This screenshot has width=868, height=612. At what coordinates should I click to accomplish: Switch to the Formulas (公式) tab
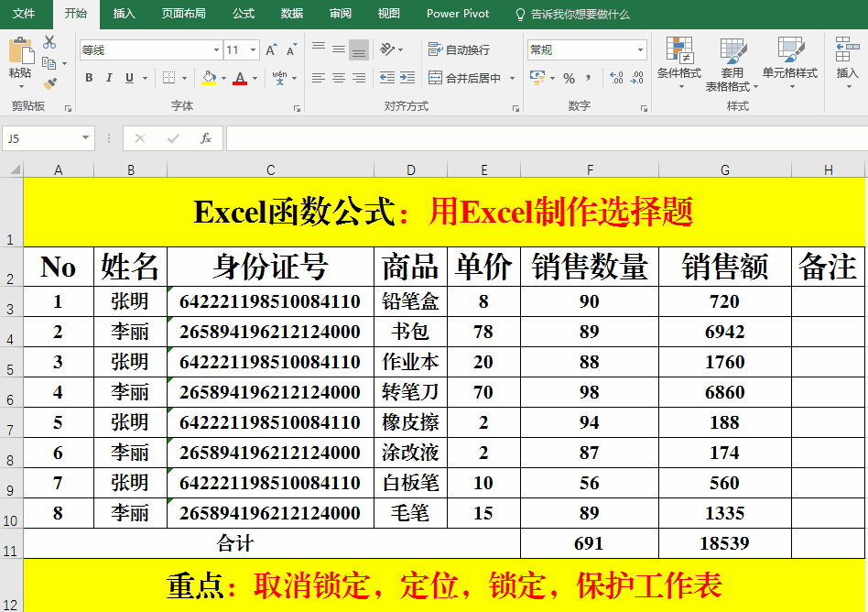(244, 14)
